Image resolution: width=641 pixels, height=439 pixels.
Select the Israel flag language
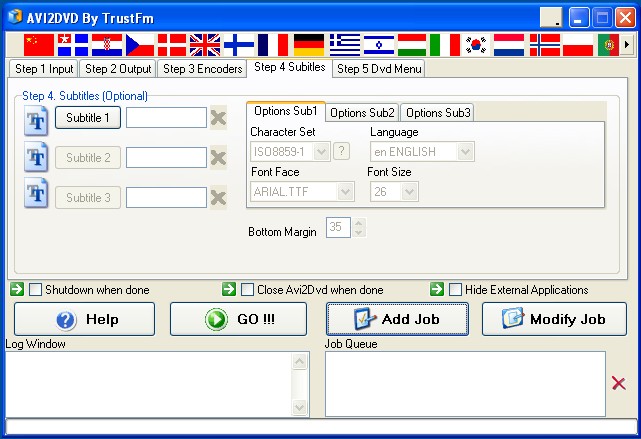379,45
